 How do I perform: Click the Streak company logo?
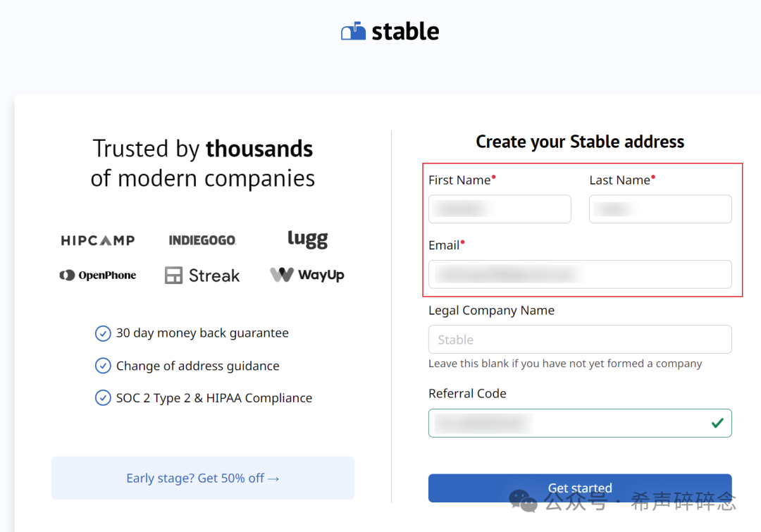[x=202, y=276]
